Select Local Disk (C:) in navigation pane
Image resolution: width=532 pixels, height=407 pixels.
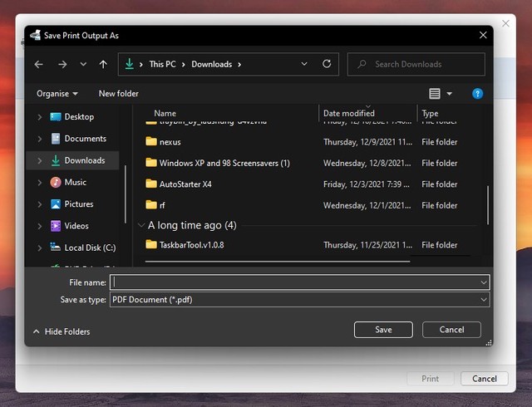[x=90, y=248]
